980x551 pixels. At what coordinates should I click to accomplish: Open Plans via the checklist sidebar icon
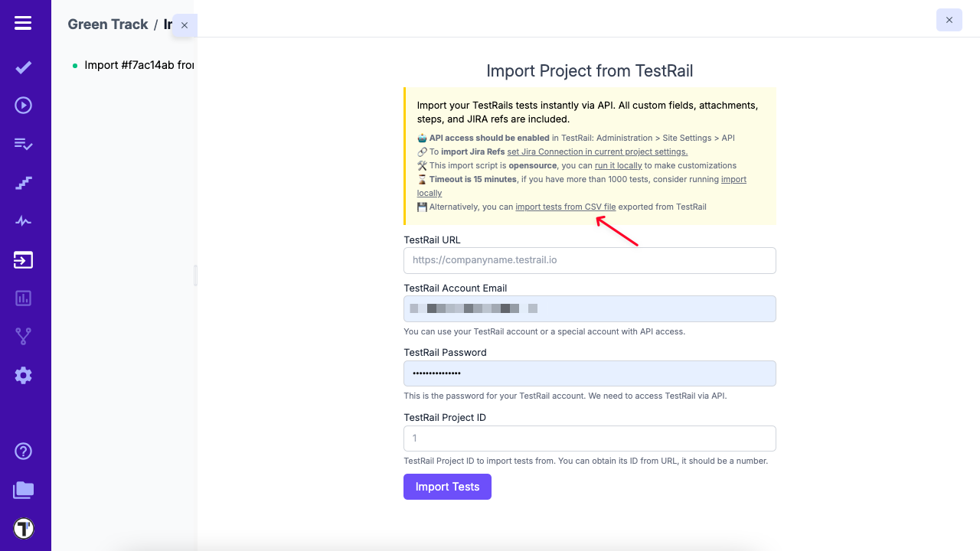tap(23, 144)
